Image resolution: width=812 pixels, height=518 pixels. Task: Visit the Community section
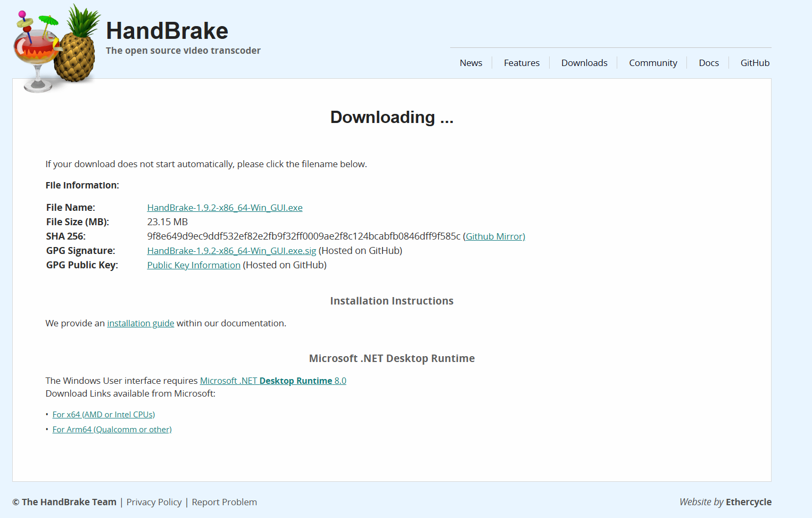pos(653,63)
